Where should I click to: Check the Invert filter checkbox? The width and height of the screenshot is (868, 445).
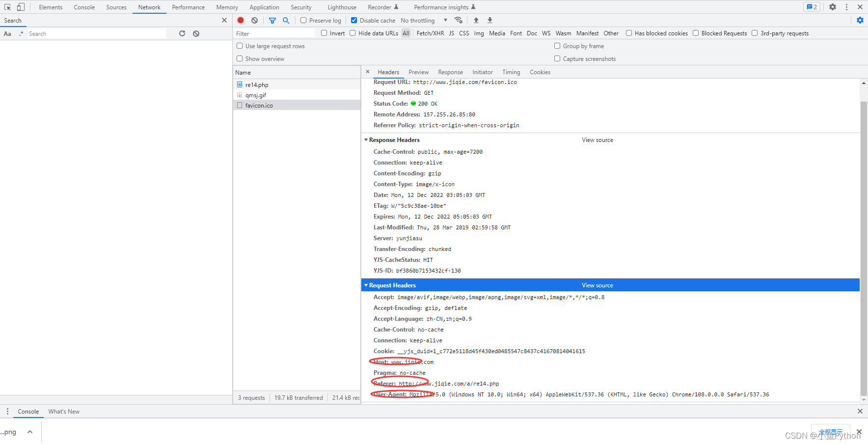[324, 33]
